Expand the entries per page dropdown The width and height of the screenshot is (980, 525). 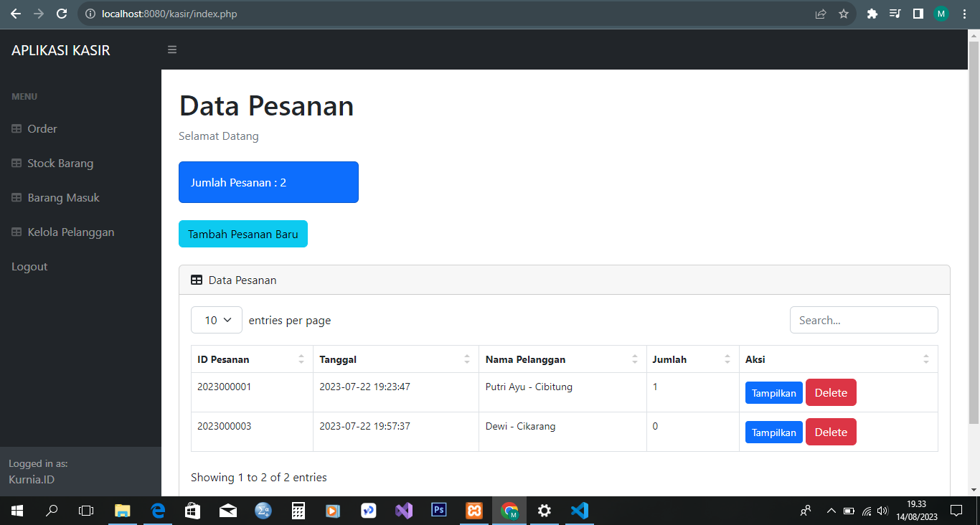tap(217, 320)
